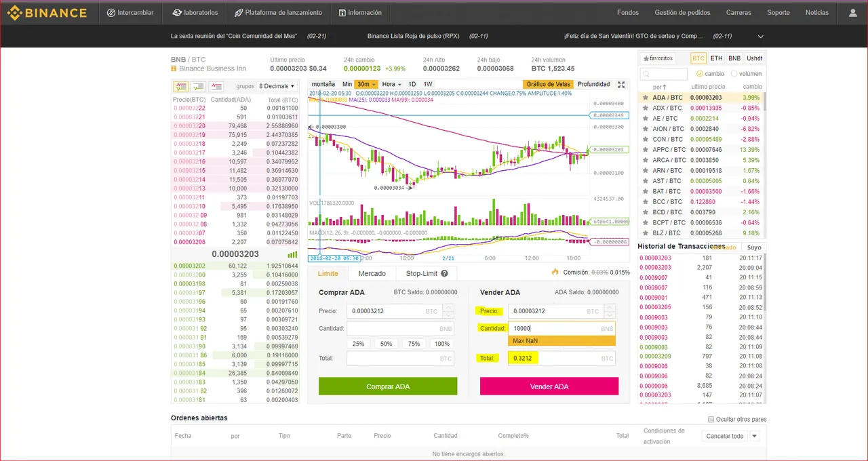Open Plataforma de lanzamiento
This screenshot has height=461, width=868.
(278, 12)
